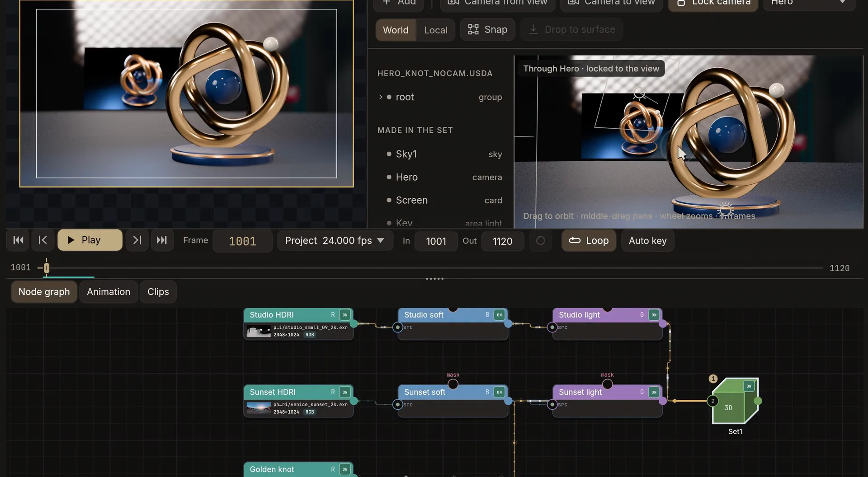Image resolution: width=868 pixels, height=477 pixels.
Task: Open the Animation tab
Action: tap(108, 292)
